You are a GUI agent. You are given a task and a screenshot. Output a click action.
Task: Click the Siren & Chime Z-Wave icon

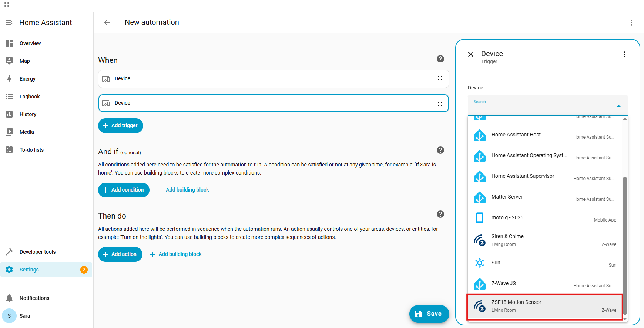(x=480, y=240)
